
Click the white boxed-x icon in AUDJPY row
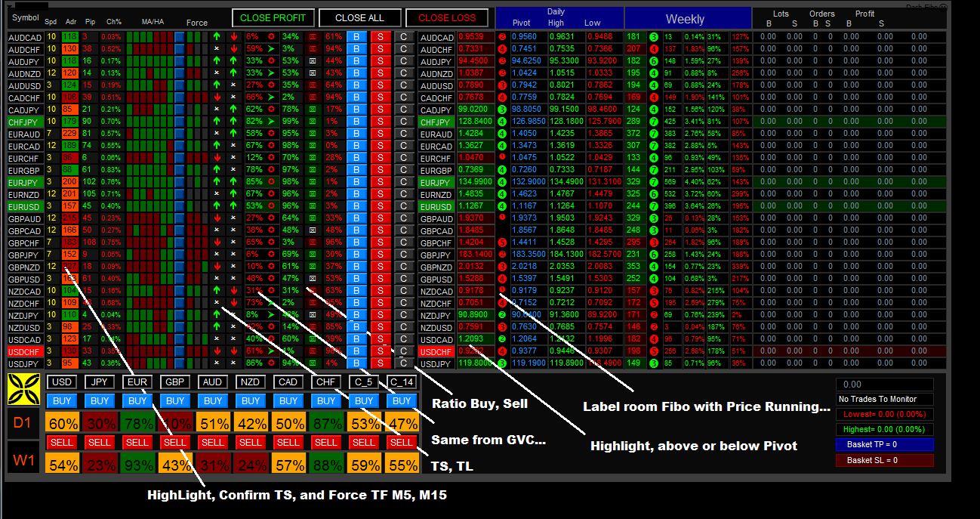(x=313, y=61)
